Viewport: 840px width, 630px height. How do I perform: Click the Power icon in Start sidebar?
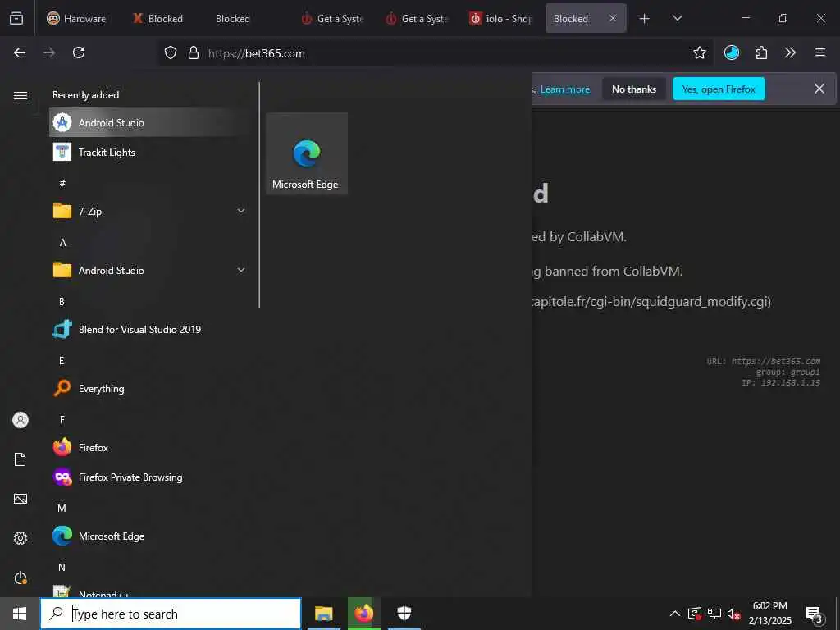tap(21, 577)
